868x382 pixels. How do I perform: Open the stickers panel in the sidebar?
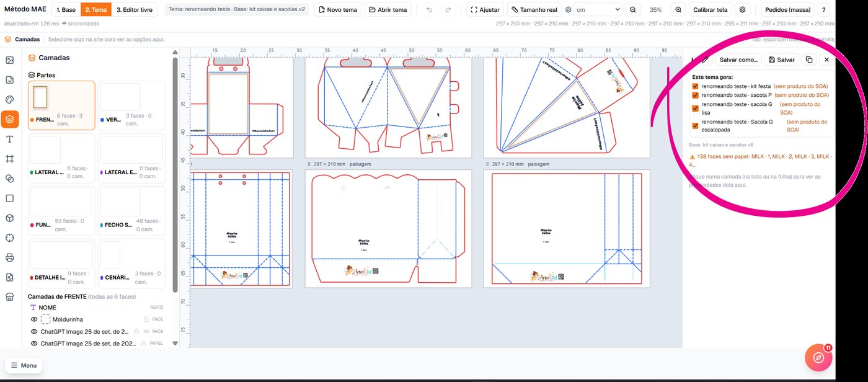[9, 80]
